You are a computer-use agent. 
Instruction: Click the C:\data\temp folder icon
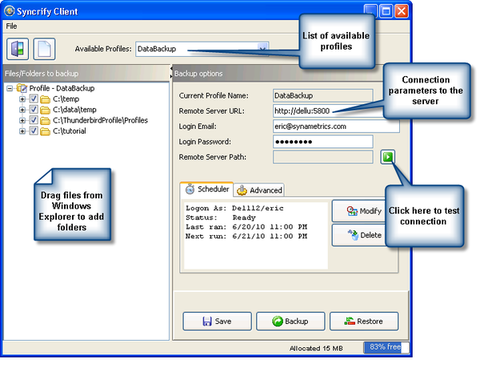(45, 110)
